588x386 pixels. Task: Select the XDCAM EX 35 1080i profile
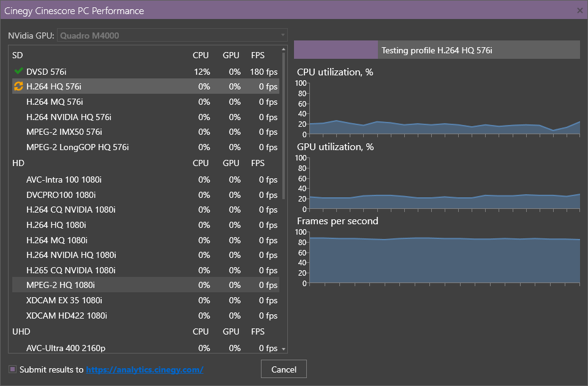coord(146,300)
